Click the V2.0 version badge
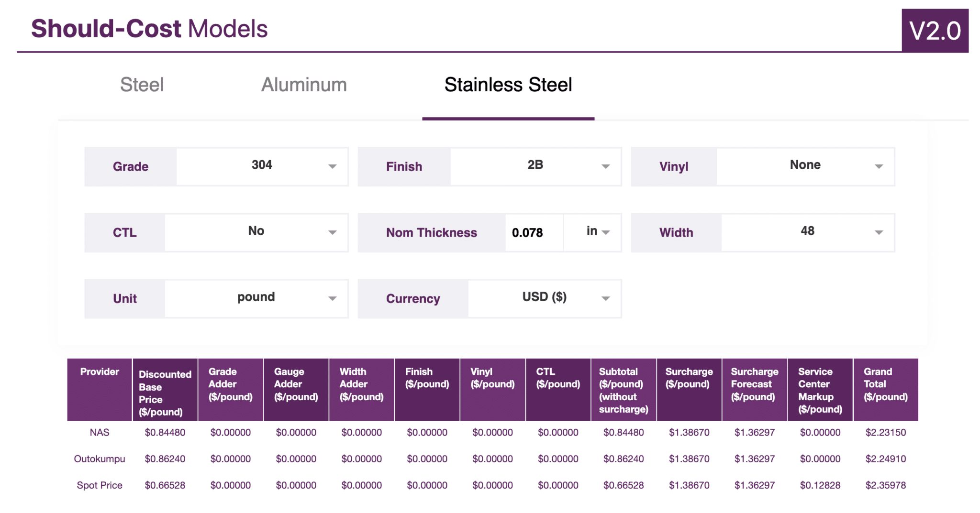 coord(935,30)
